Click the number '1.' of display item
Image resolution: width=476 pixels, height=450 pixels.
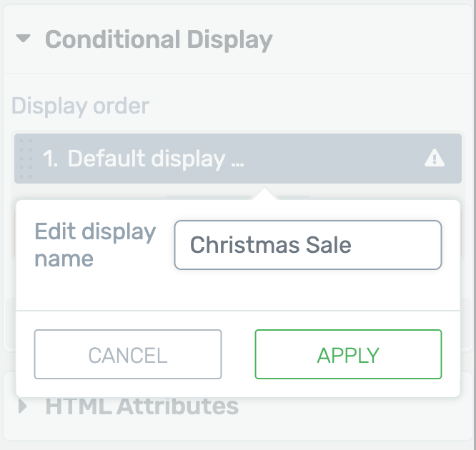pos(50,159)
